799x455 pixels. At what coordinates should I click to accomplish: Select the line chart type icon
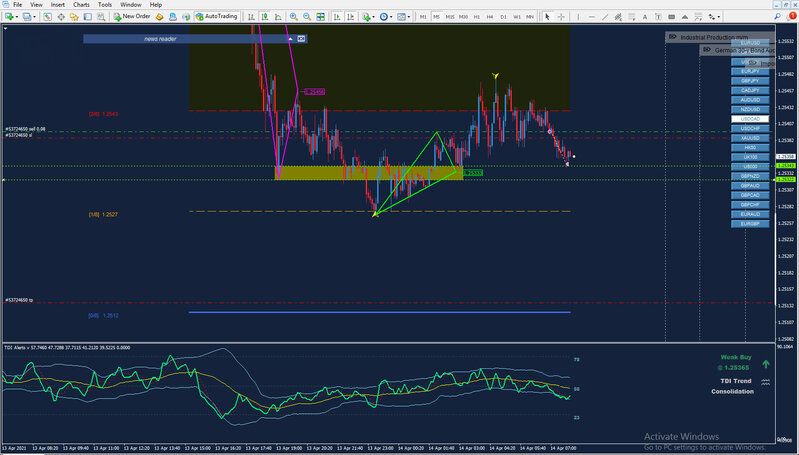coord(278,17)
